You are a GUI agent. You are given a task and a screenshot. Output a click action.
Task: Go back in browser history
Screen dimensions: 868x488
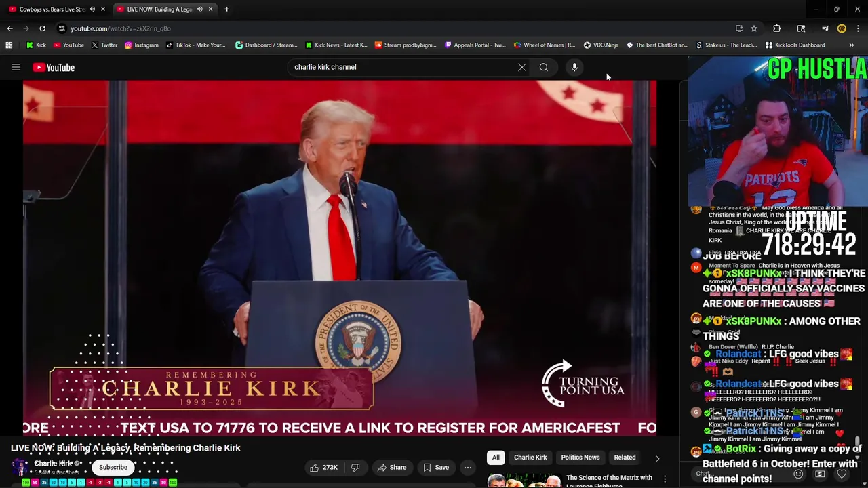9,28
